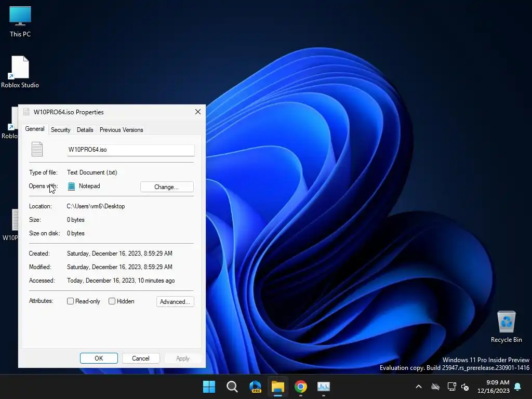
Task: Click the location path C:\Users\vm6\Desktop
Action: [x=96, y=206]
